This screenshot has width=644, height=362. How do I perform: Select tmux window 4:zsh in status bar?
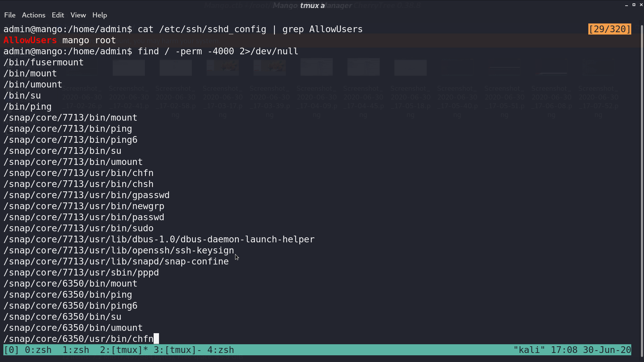221,350
